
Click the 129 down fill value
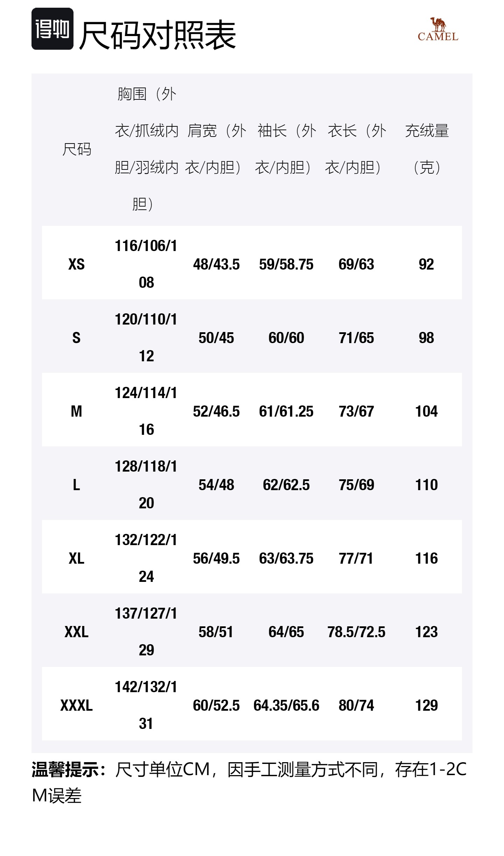pos(427,705)
